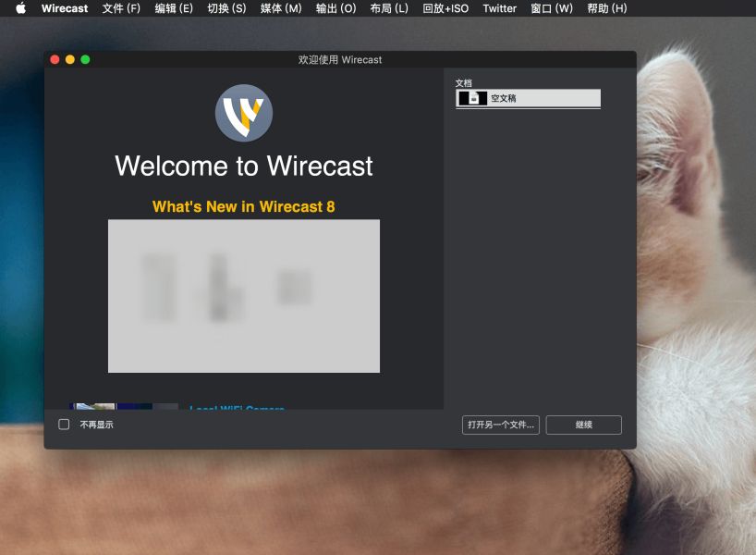Click the Wirecast logo in welcome window
The width and height of the screenshot is (756, 555).
[x=243, y=113]
